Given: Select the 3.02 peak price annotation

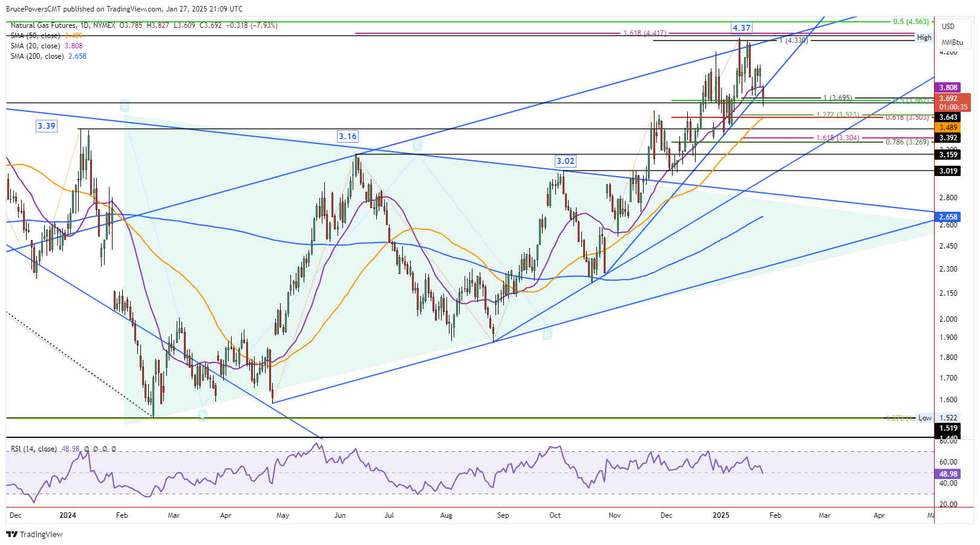Looking at the screenshot, I should [x=566, y=161].
